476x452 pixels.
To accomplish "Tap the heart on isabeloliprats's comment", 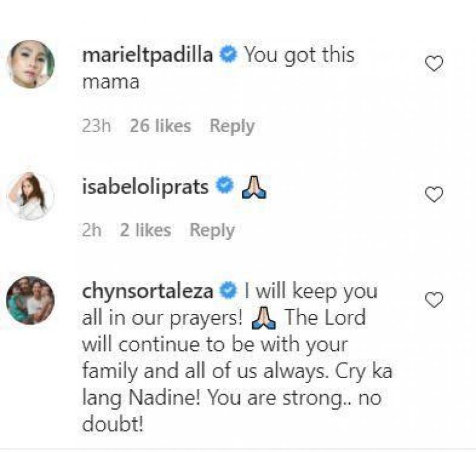I will coord(434,195).
